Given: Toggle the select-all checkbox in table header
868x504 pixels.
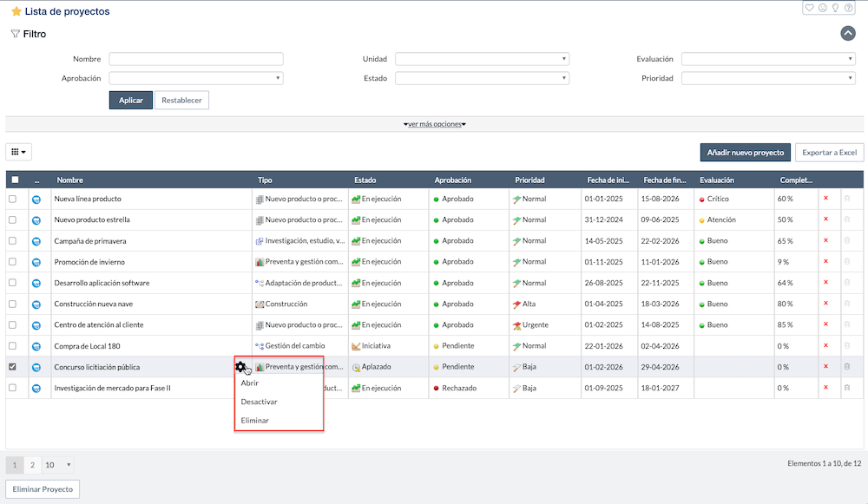Looking at the screenshot, I should point(15,180).
